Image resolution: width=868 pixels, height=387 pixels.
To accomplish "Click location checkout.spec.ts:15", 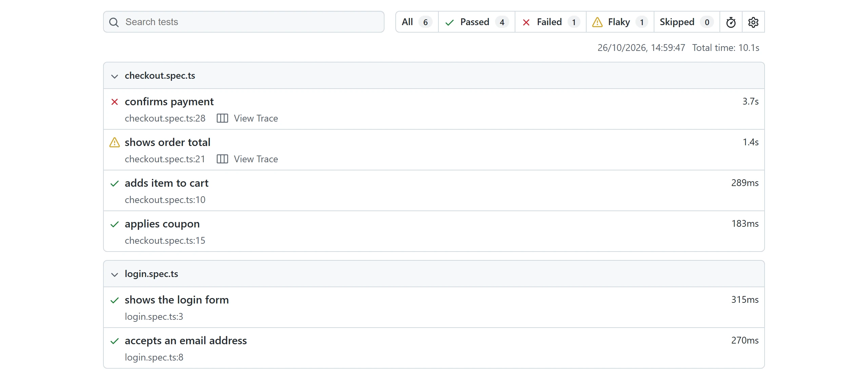I will [165, 240].
